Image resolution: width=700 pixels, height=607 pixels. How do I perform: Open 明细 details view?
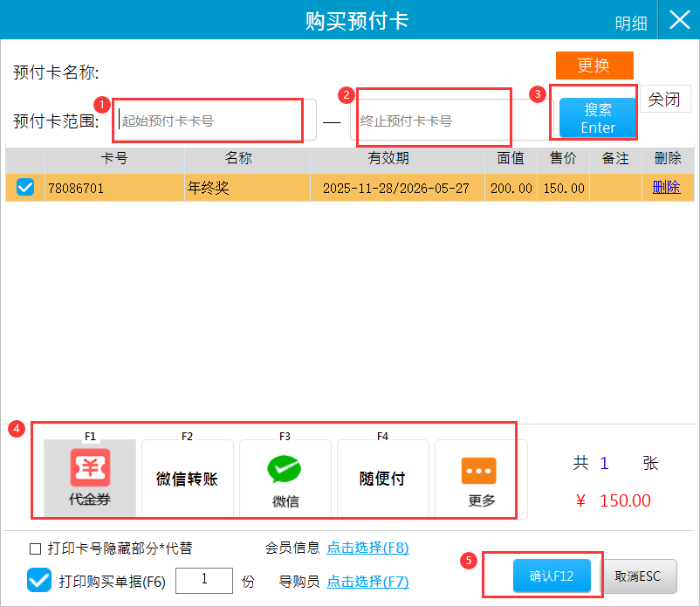click(x=630, y=24)
